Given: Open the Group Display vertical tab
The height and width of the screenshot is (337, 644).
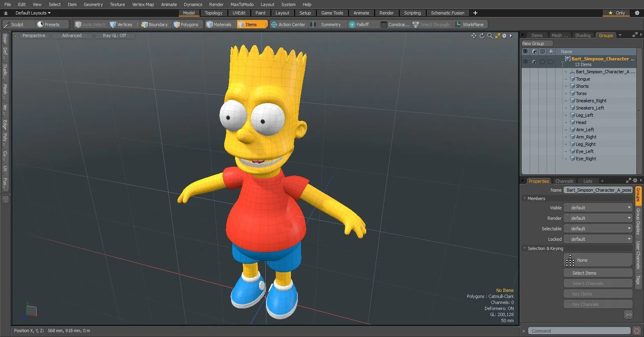Looking at the screenshot, I should pos(638,221).
